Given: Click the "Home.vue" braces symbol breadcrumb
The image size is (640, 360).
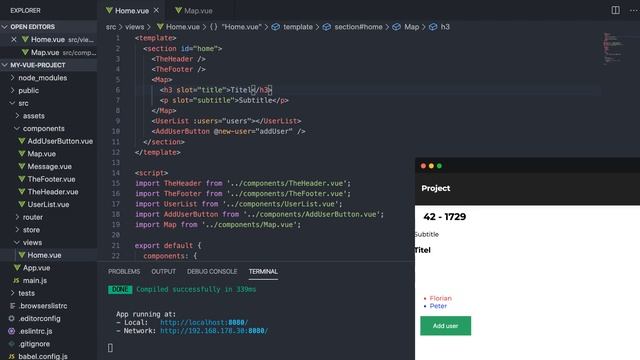Looking at the screenshot, I should [236, 27].
